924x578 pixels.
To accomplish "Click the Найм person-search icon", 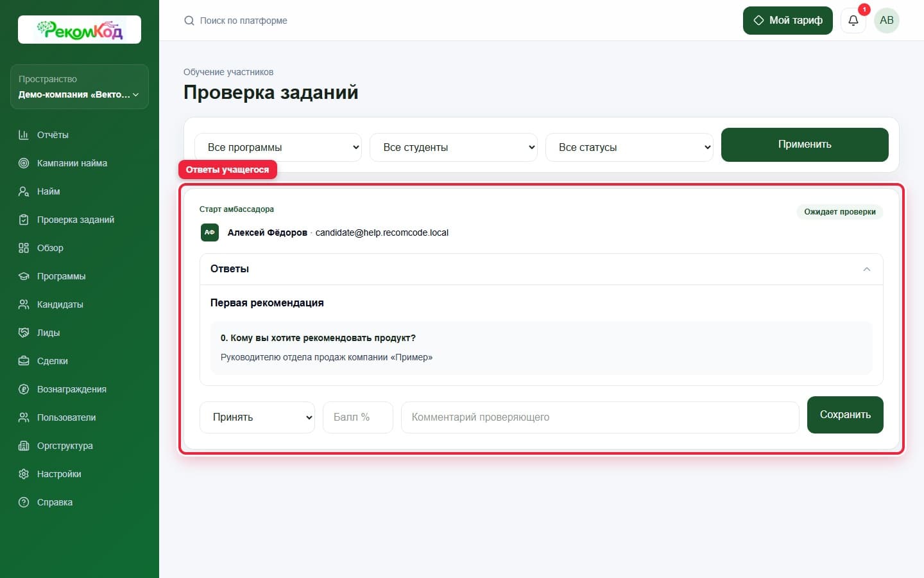I will pos(24,191).
